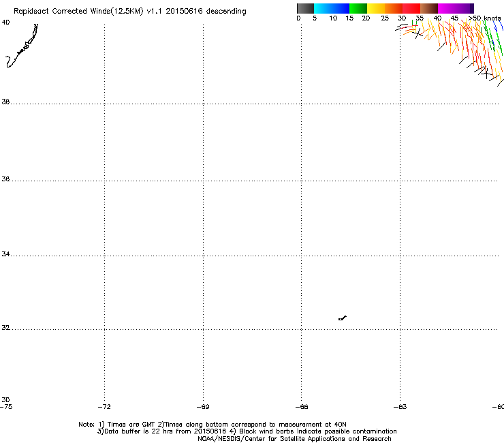The height and width of the screenshot is (443, 504).
Task: Click the '20150616 descending' date text
Action: [206, 12]
